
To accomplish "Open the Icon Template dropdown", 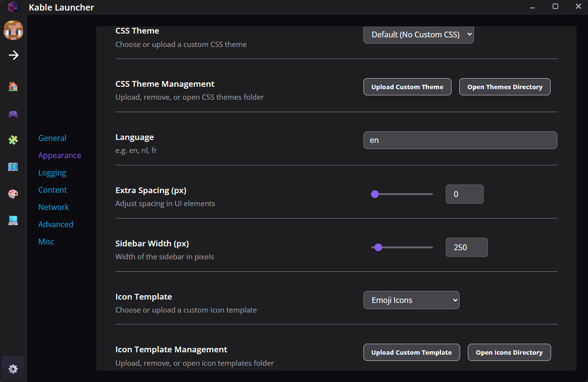I will point(411,300).
